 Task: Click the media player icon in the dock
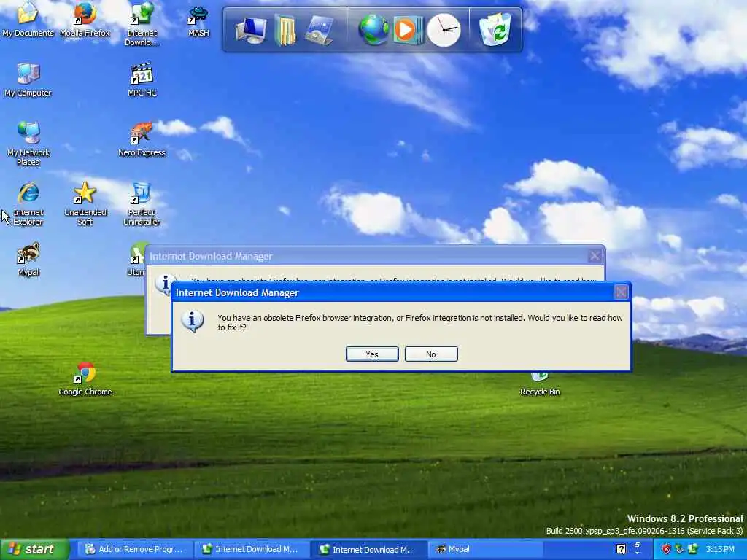[x=408, y=30]
